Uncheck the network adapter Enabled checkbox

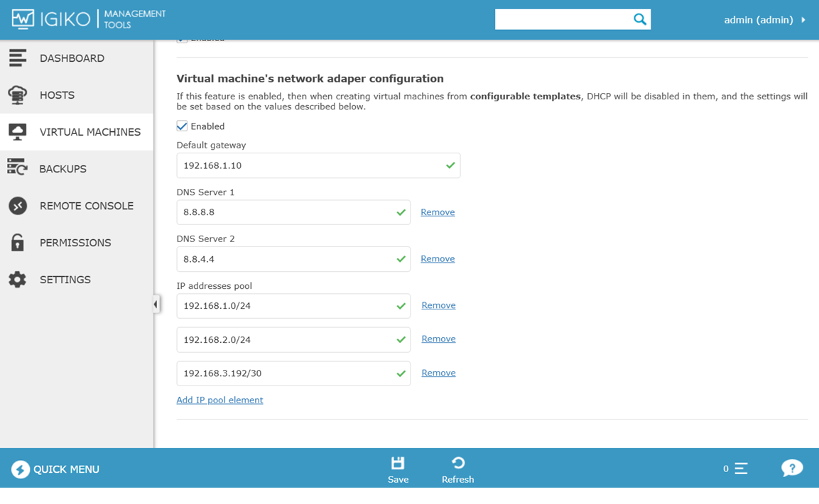coord(183,126)
